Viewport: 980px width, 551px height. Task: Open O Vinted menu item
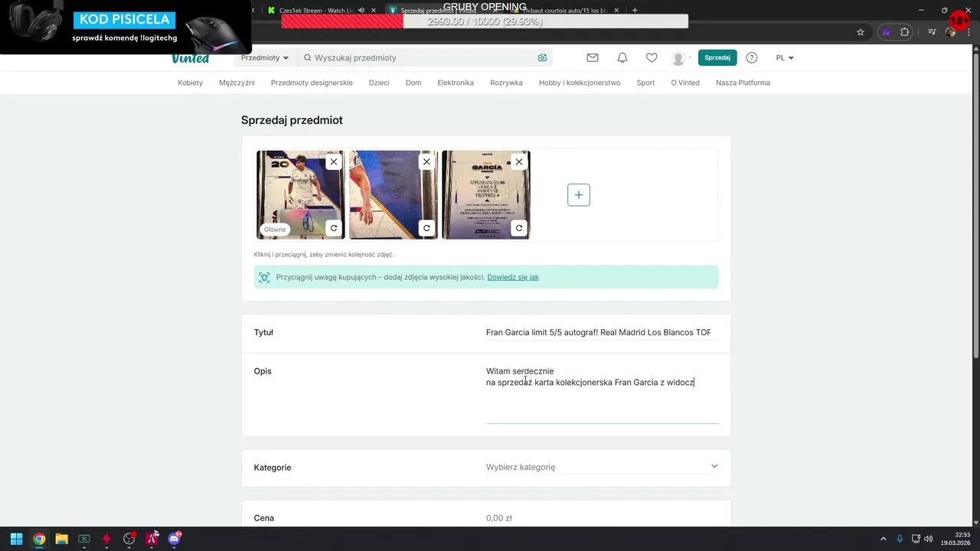[685, 83]
